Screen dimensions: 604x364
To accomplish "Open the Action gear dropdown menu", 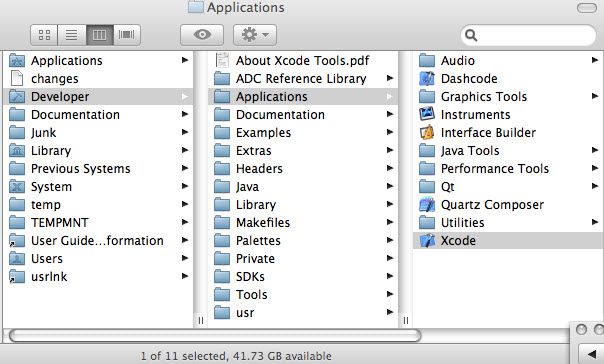I will 255,35.
